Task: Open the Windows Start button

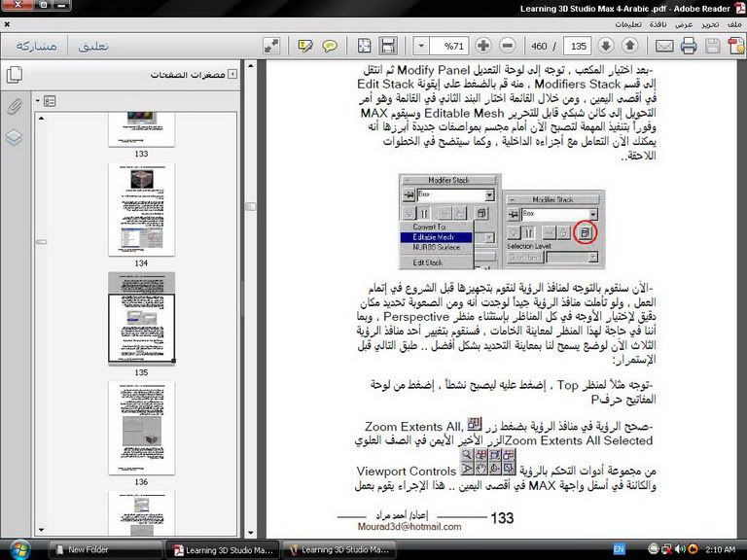Action: click(x=19, y=549)
